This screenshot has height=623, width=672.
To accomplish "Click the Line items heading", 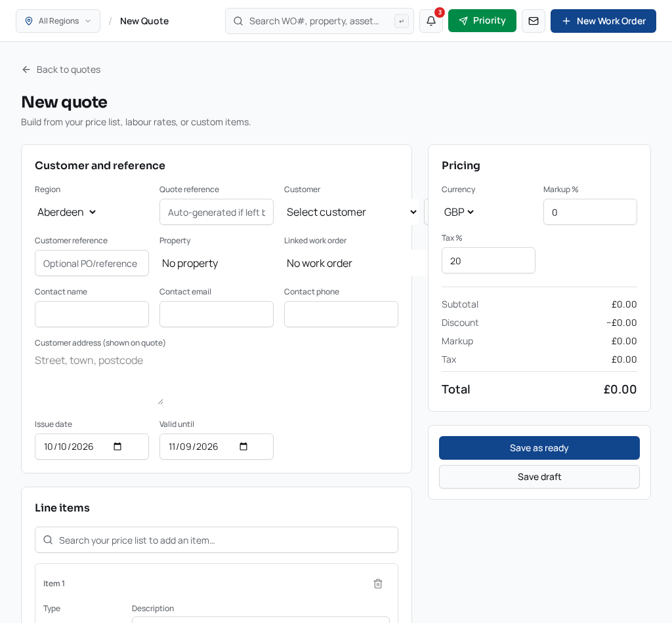I will pos(62,508).
